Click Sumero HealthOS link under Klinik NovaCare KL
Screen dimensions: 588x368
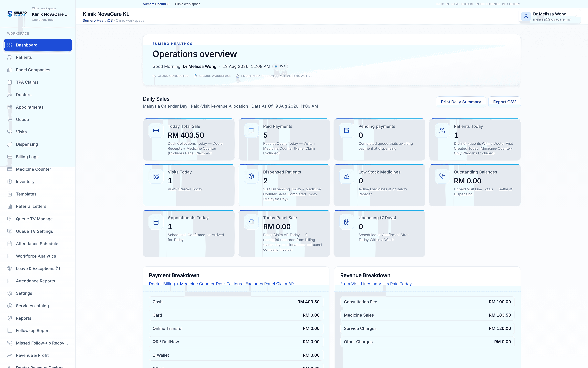coord(98,20)
